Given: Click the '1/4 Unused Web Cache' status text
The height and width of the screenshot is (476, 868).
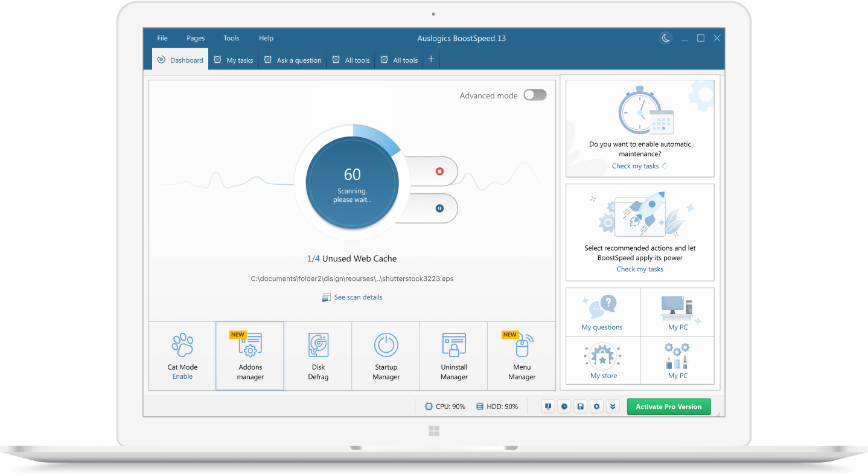Looking at the screenshot, I should 352,259.
